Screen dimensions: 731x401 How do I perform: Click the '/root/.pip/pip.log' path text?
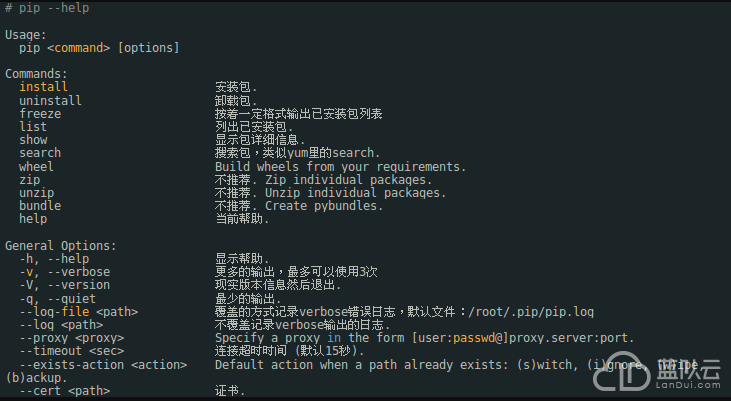531,311
